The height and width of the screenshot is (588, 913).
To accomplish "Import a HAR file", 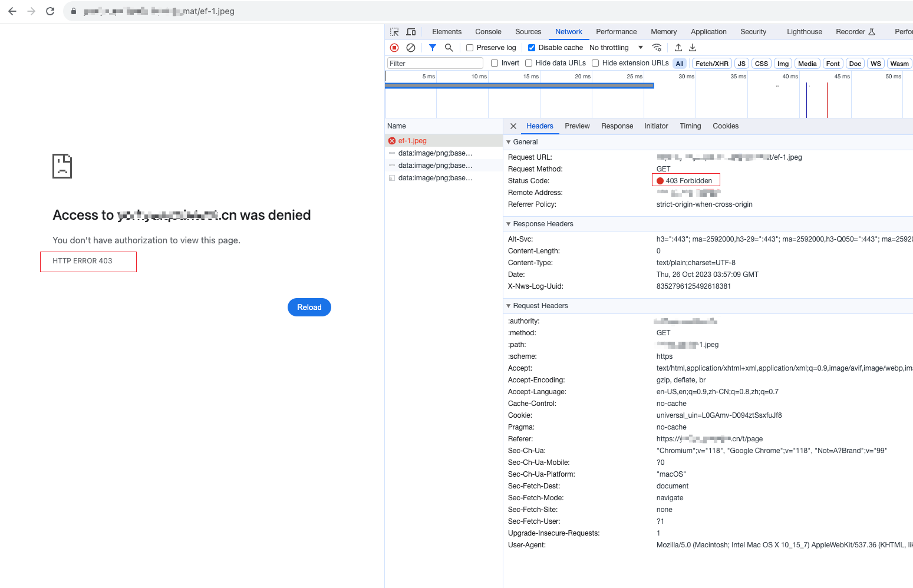I will pyautogui.click(x=678, y=48).
